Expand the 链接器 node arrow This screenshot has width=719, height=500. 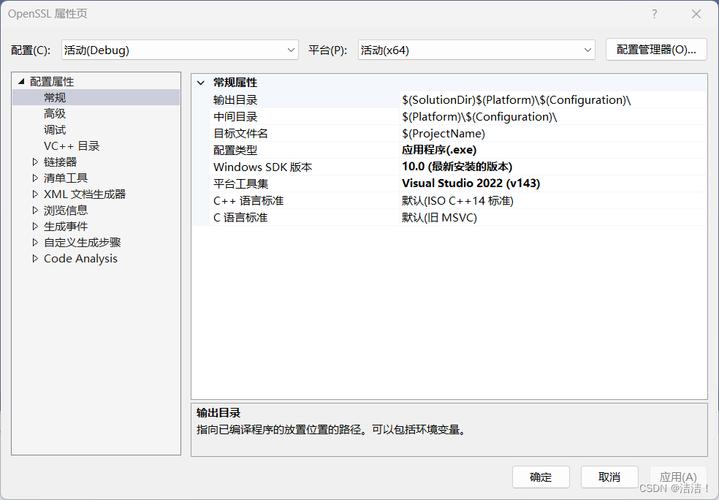tap(35, 162)
